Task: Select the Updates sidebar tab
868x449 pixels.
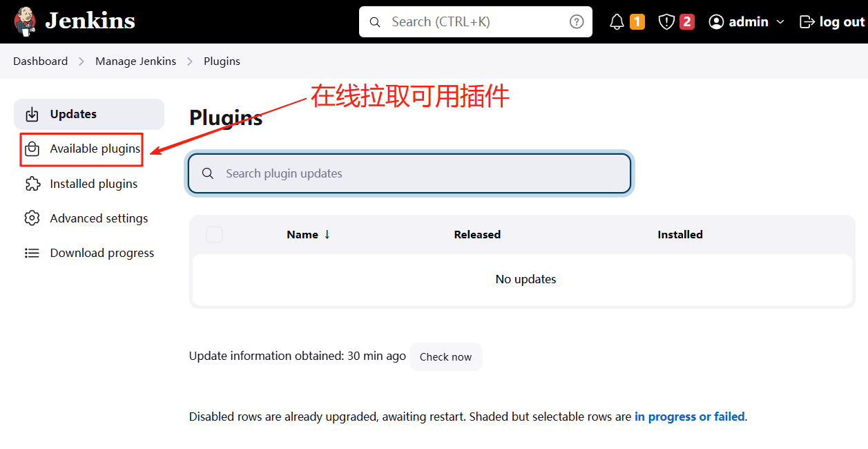Action: pyautogui.click(x=89, y=114)
